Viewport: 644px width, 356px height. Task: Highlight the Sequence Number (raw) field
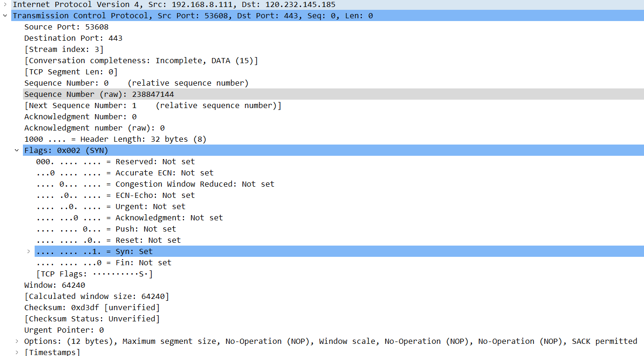pyautogui.click(x=99, y=94)
